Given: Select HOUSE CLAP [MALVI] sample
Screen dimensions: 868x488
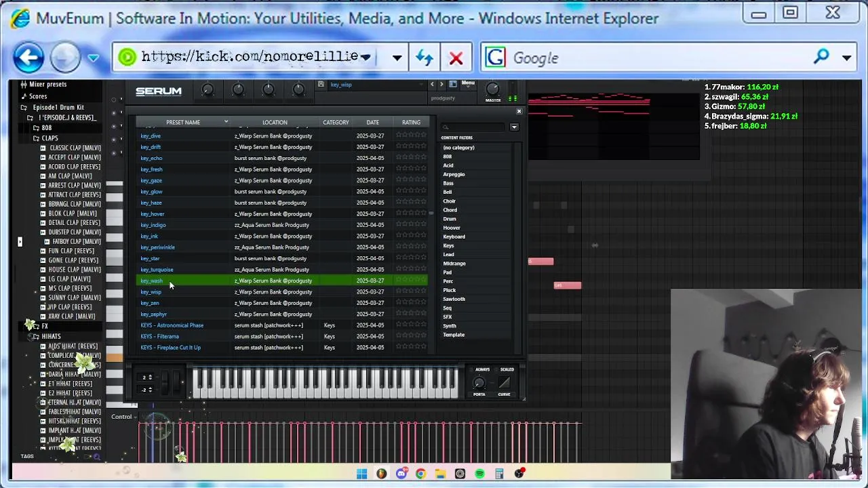Looking at the screenshot, I should point(75,270).
